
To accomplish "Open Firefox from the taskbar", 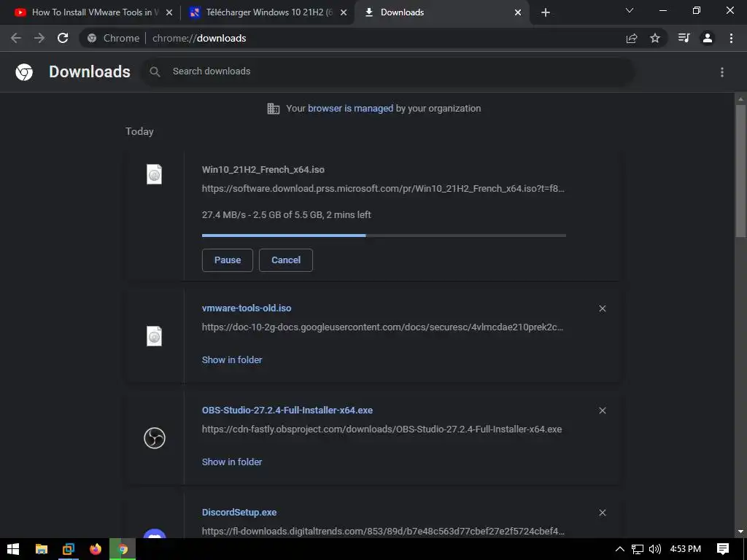I will coord(96,549).
